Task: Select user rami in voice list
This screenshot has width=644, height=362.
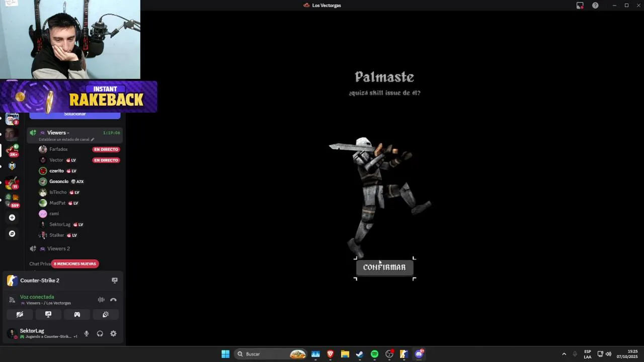Action: pos(54,214)
